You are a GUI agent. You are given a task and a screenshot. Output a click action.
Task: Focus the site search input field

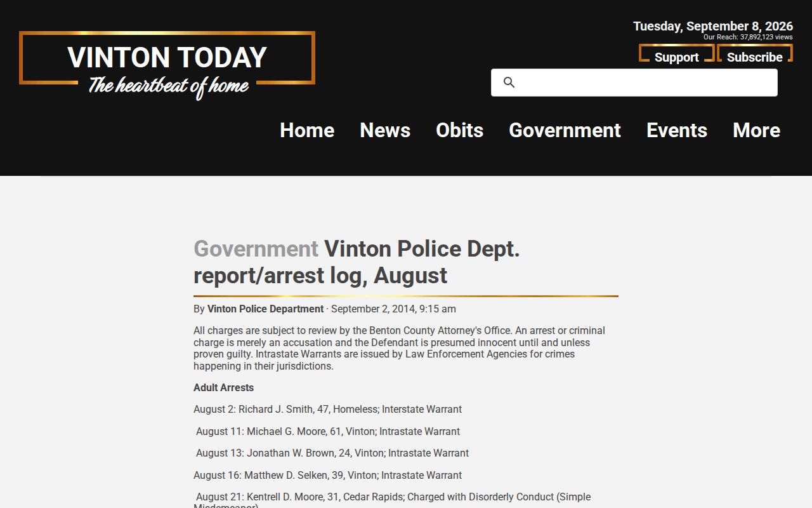tap(634, 83)
